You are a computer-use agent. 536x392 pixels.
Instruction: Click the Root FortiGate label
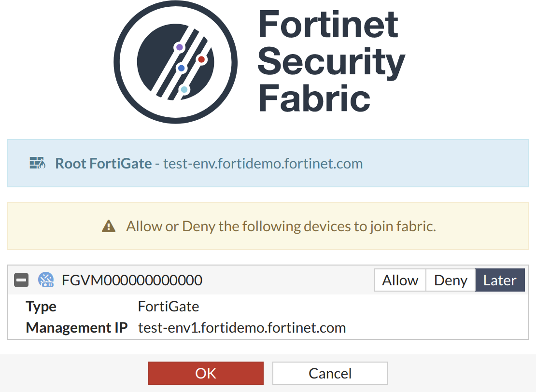point(103,164)
